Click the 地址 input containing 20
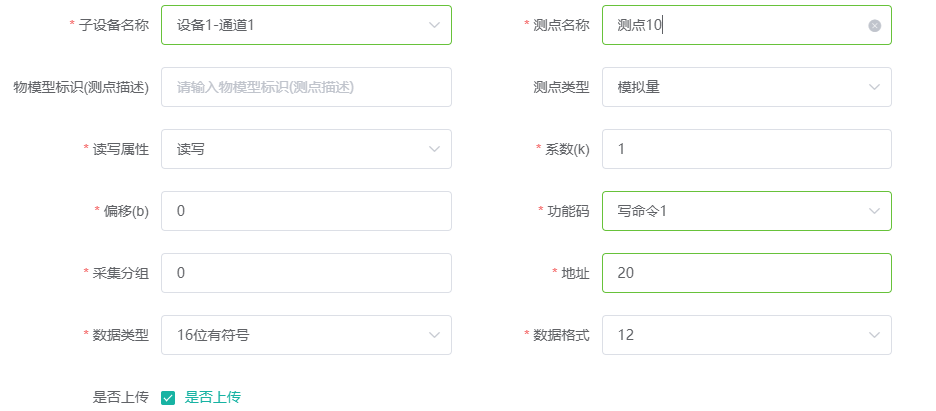This screenshot has height=411, width=936. 746,273
